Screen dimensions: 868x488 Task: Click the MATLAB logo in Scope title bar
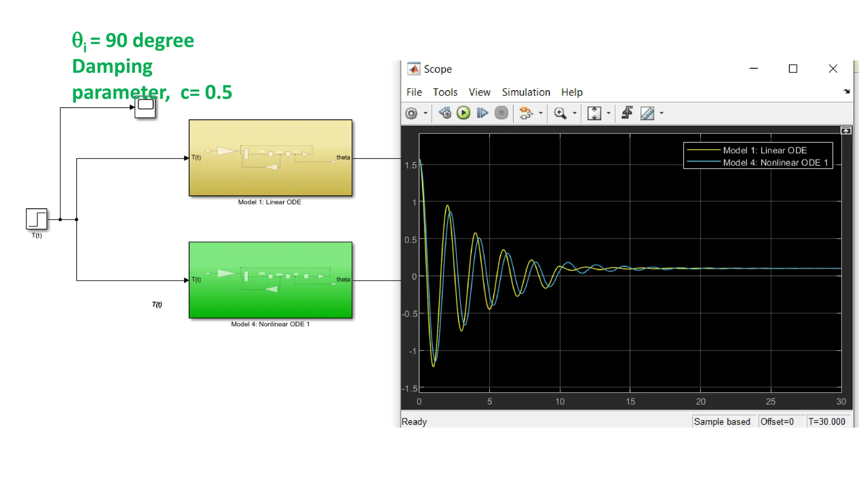(414, 69)
